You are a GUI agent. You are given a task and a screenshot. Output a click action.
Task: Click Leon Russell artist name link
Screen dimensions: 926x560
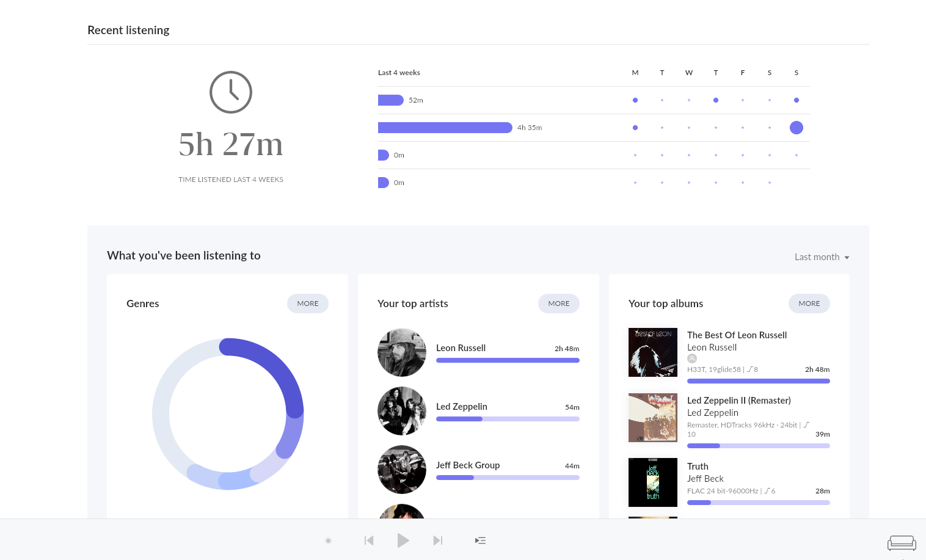pos(461,348)
